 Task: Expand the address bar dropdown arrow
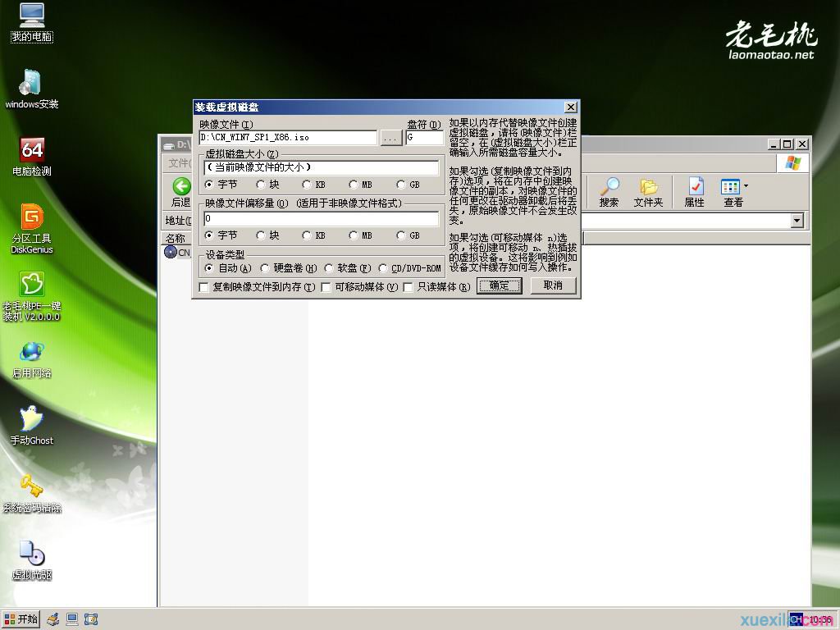click(x=797, y=221)
